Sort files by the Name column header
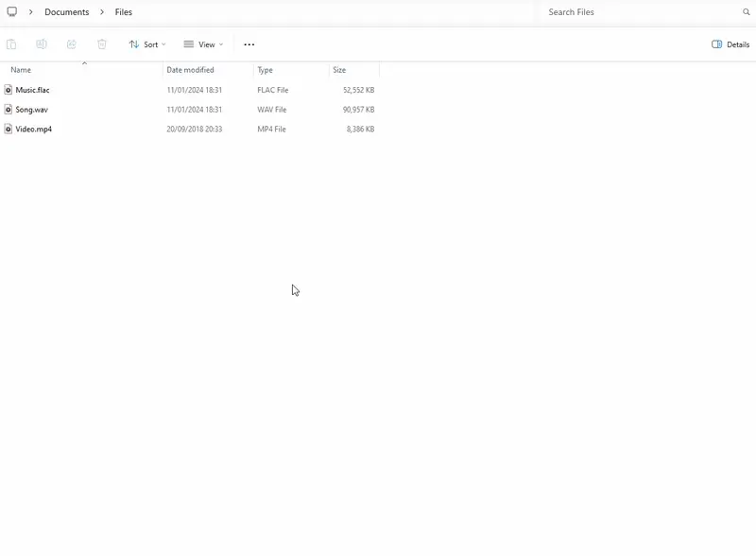The height and width of the screenshot is (556, 756). click(21, 69)
